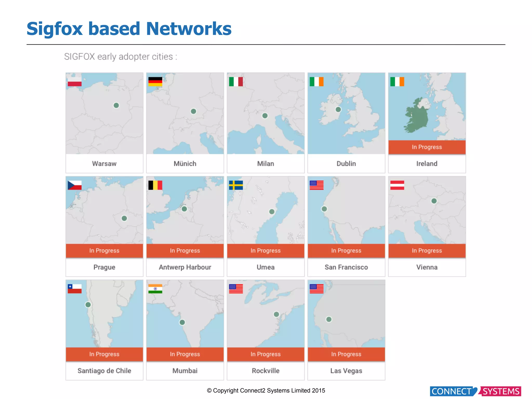Screen dimensions: 532x399
Task: Click the In Progress banner on Rockville card
Action: (x=265, y=354)
